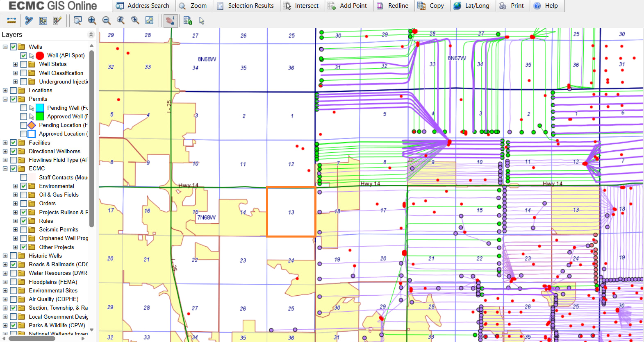Click the clear selection icon

point(57,20)
